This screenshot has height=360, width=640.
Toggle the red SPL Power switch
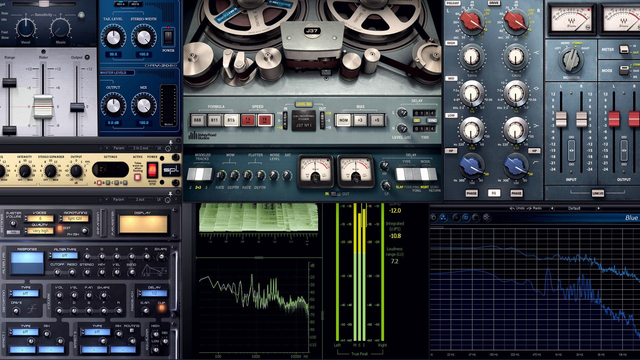click(152, 169)
